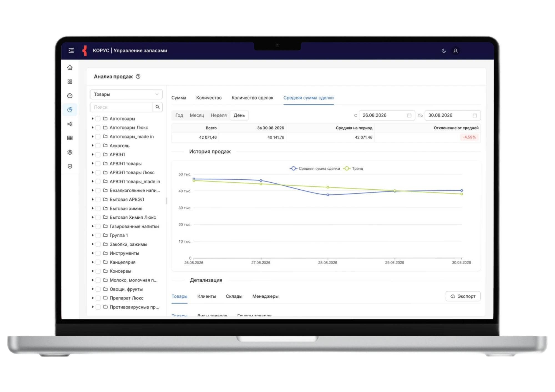Switch to dark mode moon icon

444,51
